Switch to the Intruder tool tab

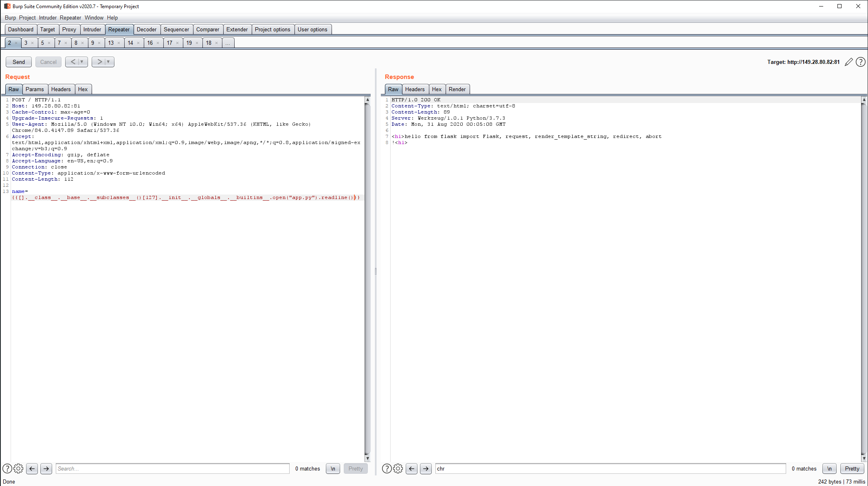click(92, 29)
